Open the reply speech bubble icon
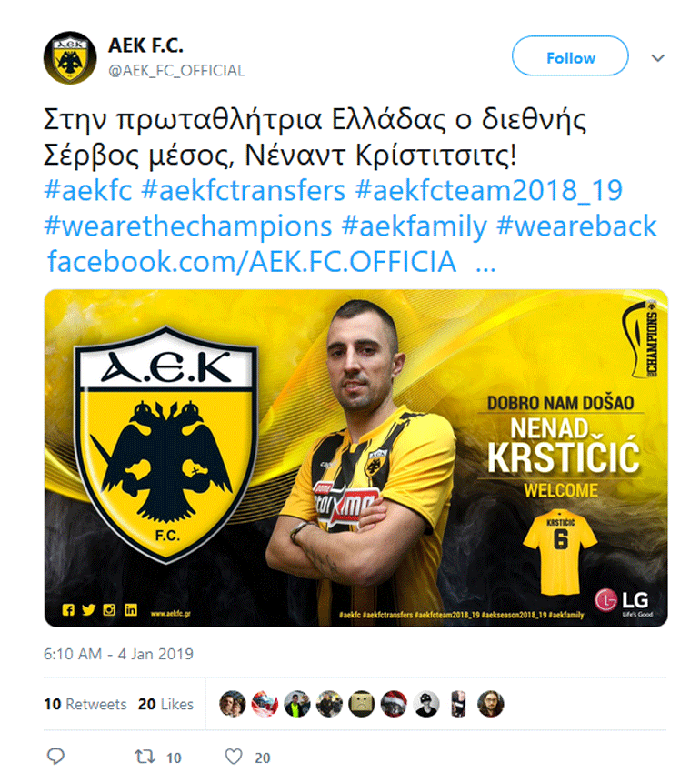 [56, 757]
